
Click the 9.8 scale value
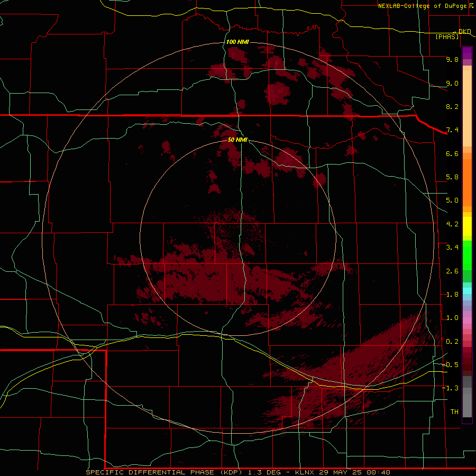(x=452, y=59)
